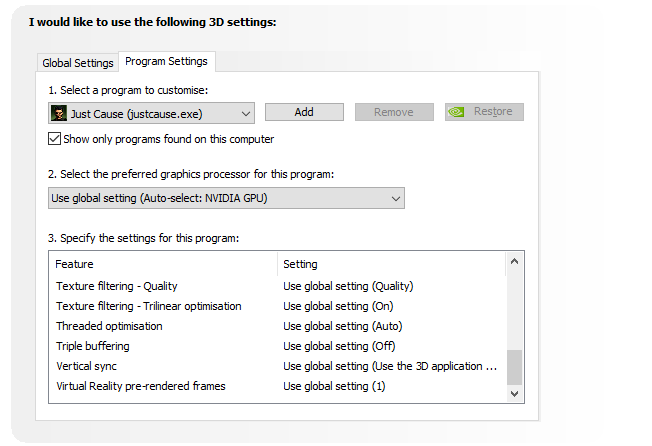The height and width of the screenshot is (446, 652).
Task: Switch to the Global Settings tab
Action: coord(78,63)
